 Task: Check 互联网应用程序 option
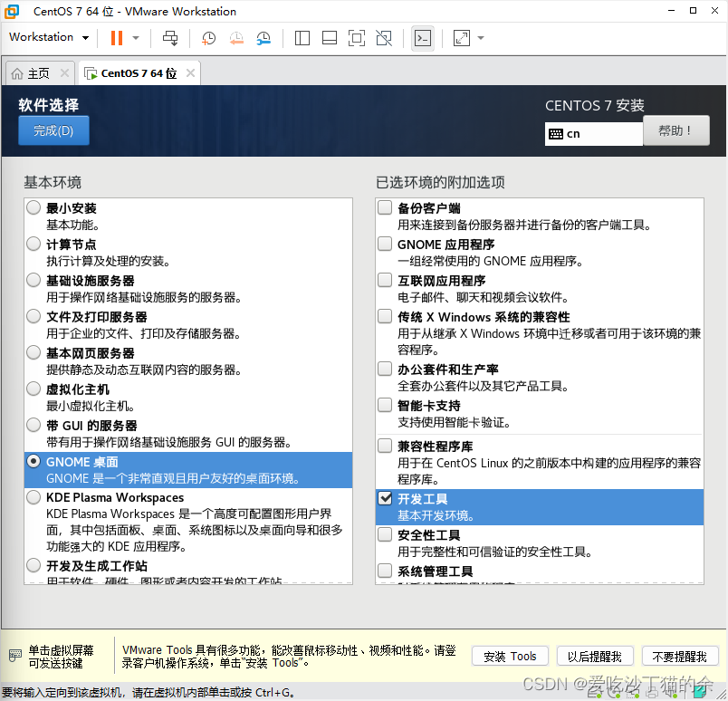coord(385,280)
